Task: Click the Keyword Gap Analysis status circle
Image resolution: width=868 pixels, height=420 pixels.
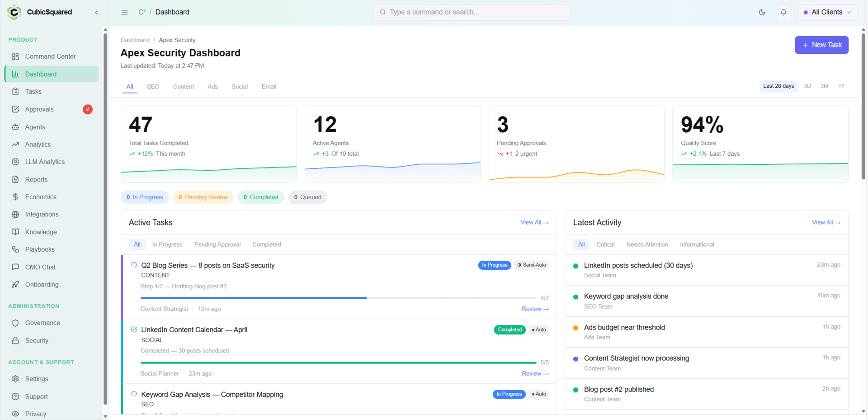Action: click(x=134, y=394)
